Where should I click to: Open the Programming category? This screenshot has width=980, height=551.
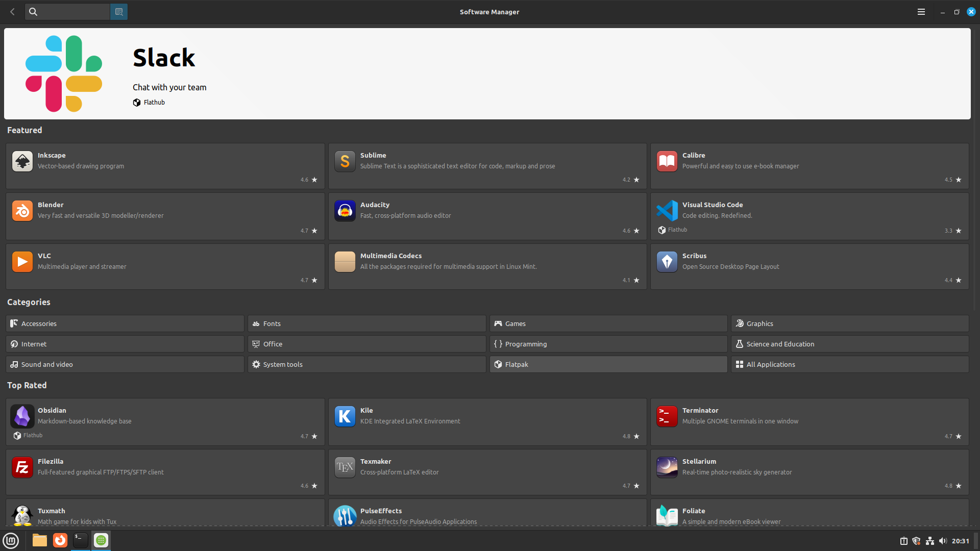(x=608, y=344)
